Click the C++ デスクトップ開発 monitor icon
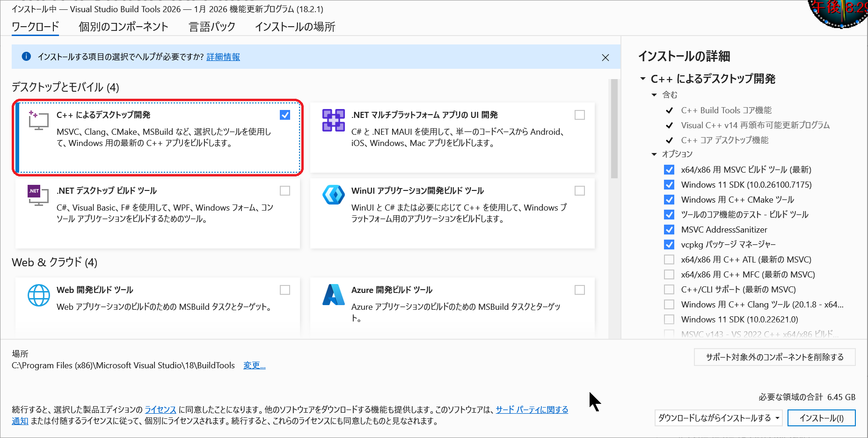The image size is (868, 438). 38,121
